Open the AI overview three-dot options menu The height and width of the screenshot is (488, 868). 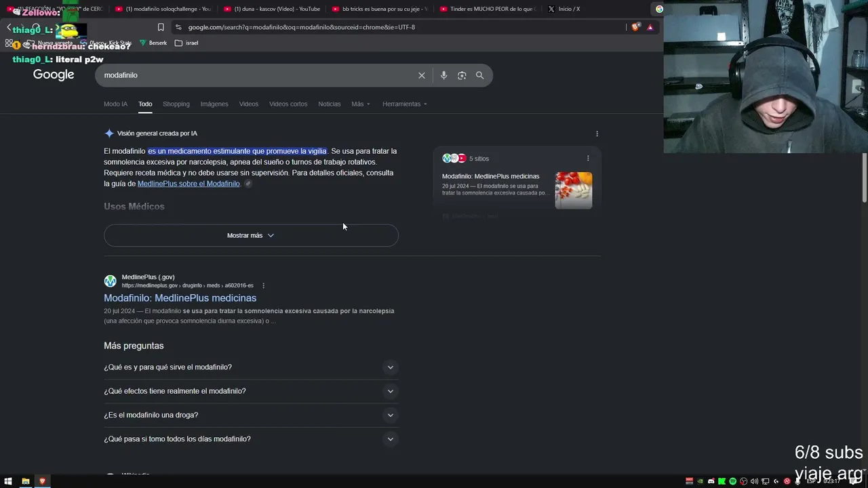point(597,134)
